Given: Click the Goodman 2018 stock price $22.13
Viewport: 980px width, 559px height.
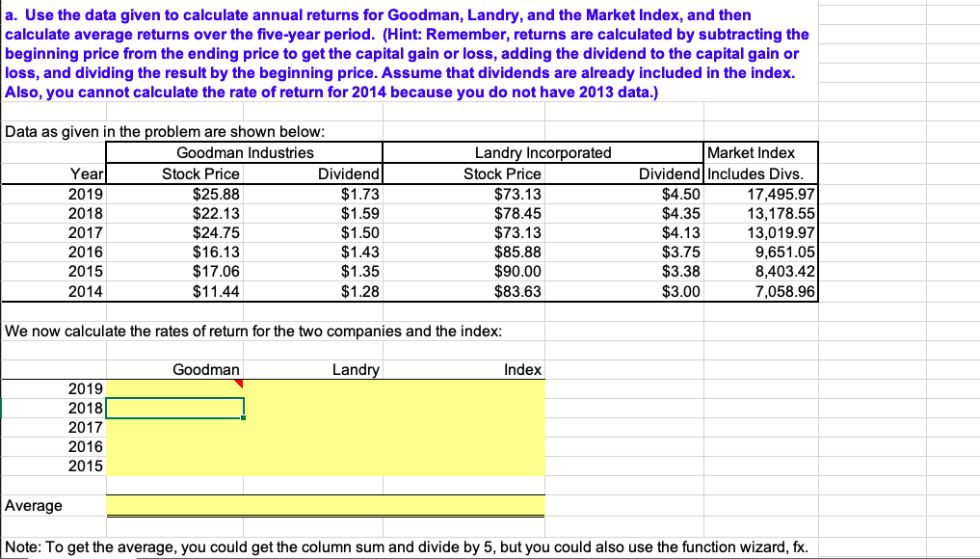Looking at the screenshot, I should coord(216,214).
